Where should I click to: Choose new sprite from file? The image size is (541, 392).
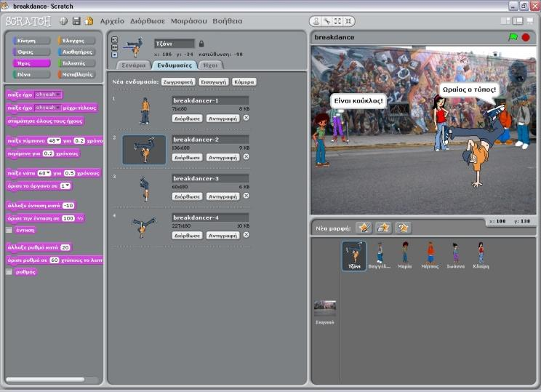pos(383,228)
